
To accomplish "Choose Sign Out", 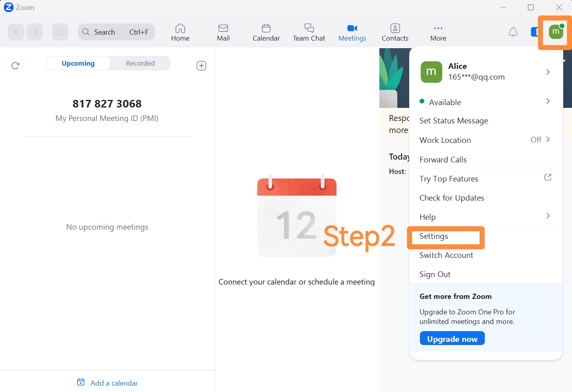I will click(x=435, y=274).
